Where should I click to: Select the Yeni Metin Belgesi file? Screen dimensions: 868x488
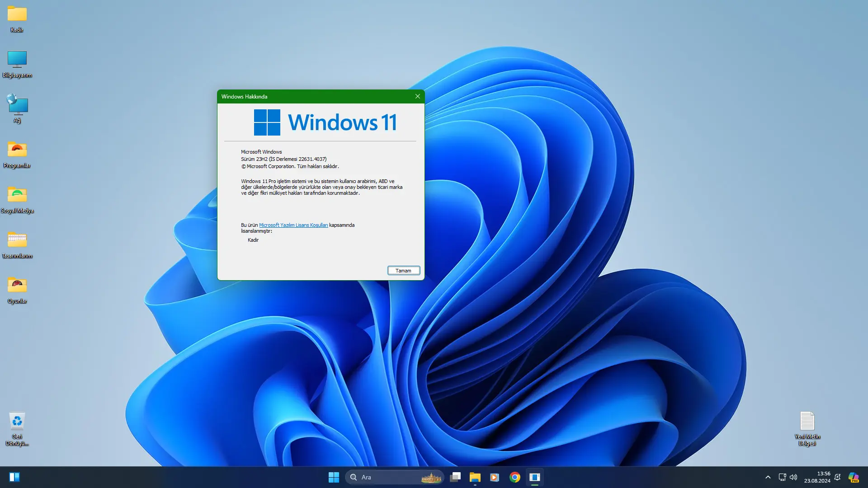(807, 429)
